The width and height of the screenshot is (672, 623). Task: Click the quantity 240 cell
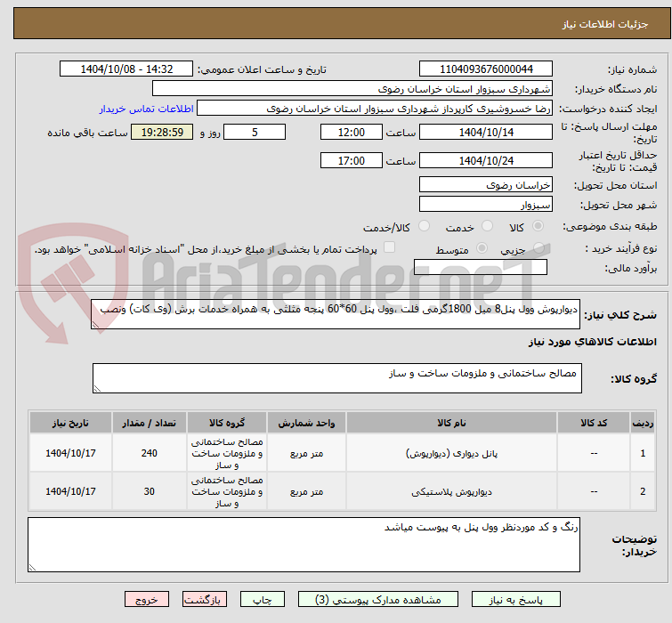point(150,453)
